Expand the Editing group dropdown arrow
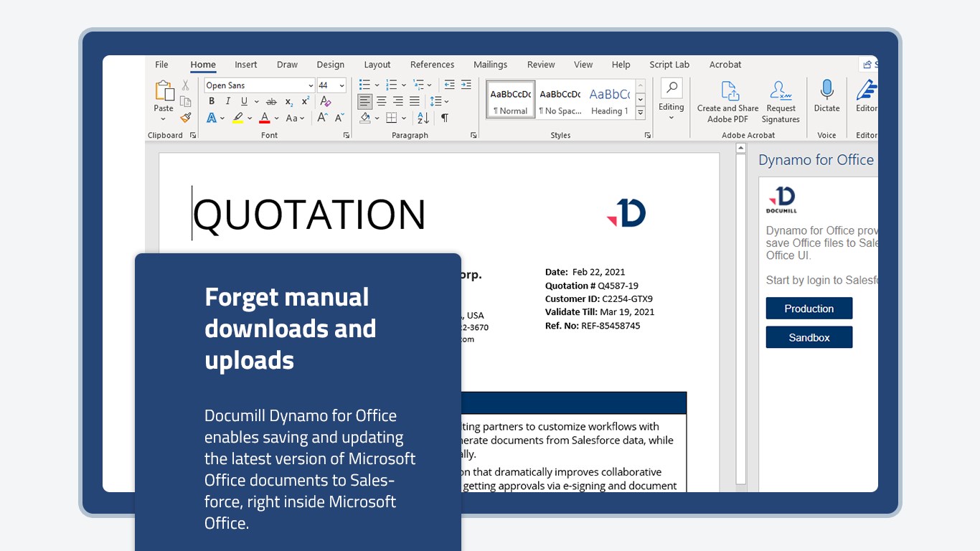Image resolution: width=980 pixels, height=551 pixels. [672, 118]
